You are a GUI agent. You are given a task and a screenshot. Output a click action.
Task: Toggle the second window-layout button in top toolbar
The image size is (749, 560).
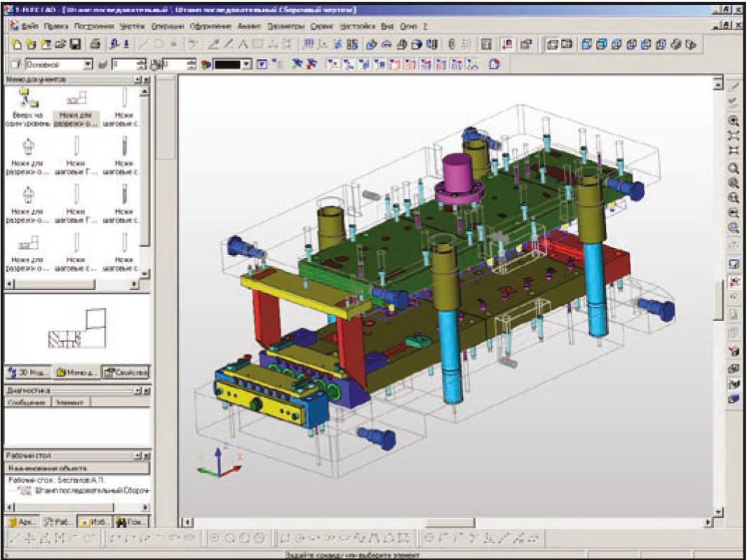click(567, 44)
